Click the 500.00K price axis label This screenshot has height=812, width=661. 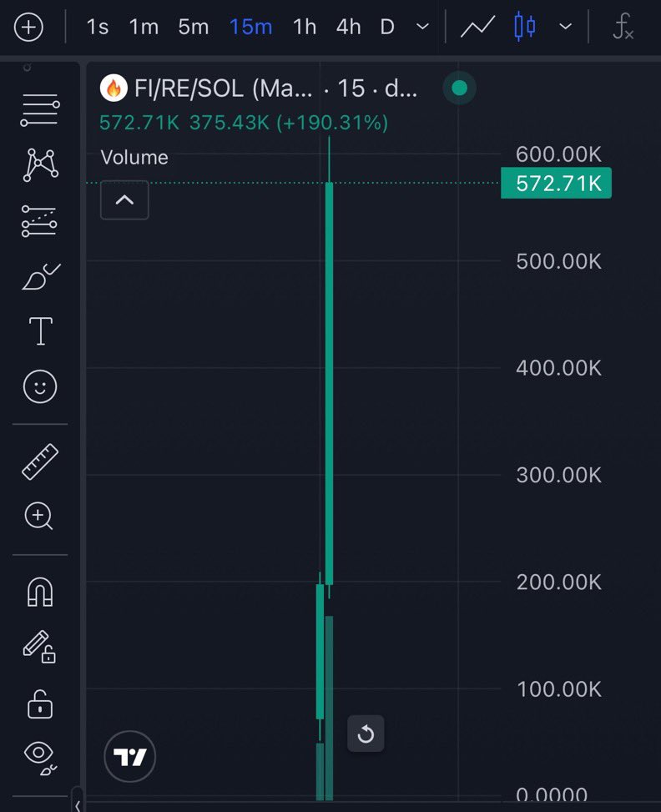[558, 261]
